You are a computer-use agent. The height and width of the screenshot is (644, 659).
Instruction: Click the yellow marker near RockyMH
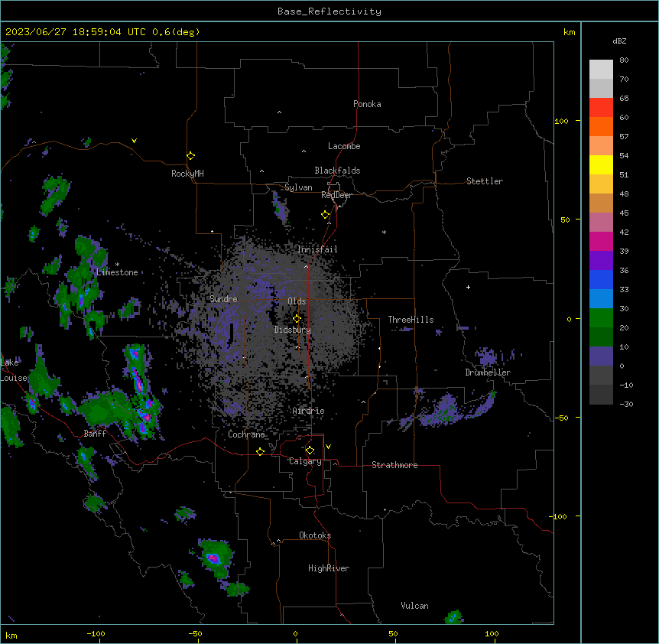pyautogui.click(x=190, y=156)
